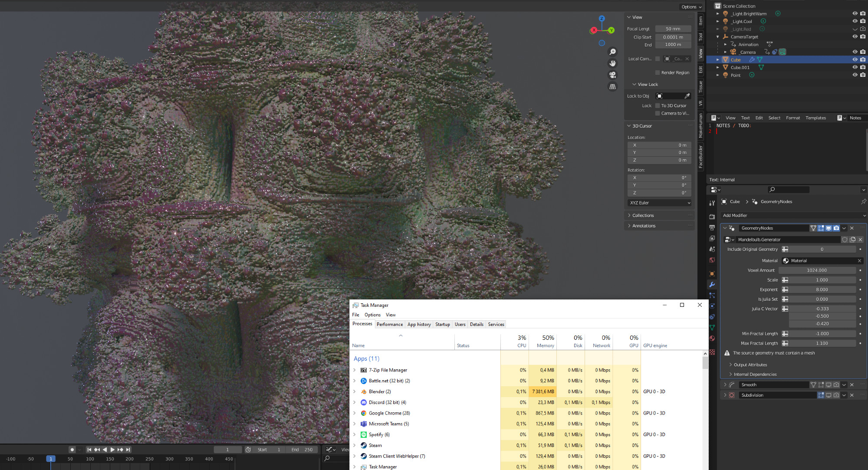Open the Modifier properties wrench tab

(712, 285)
